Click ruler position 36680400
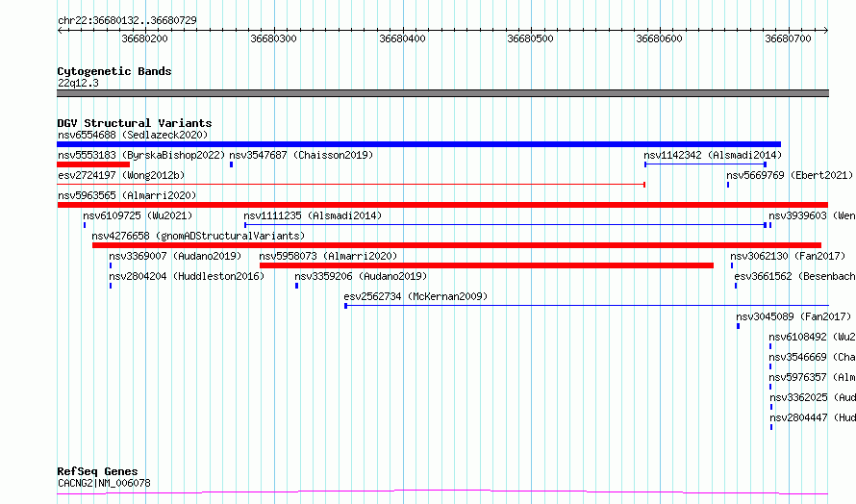Screen dimensions: 856x504 tap(402, 38)
